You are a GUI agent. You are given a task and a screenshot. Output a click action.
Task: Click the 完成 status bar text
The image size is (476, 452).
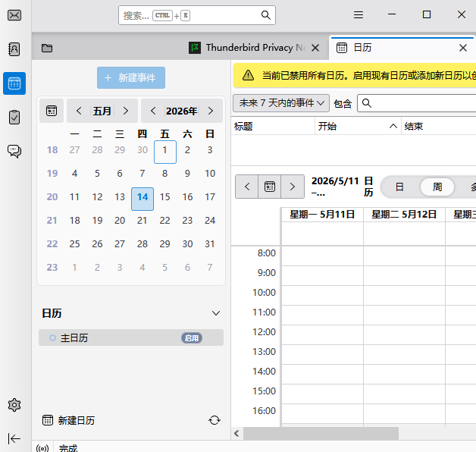[x=68, y=448]
